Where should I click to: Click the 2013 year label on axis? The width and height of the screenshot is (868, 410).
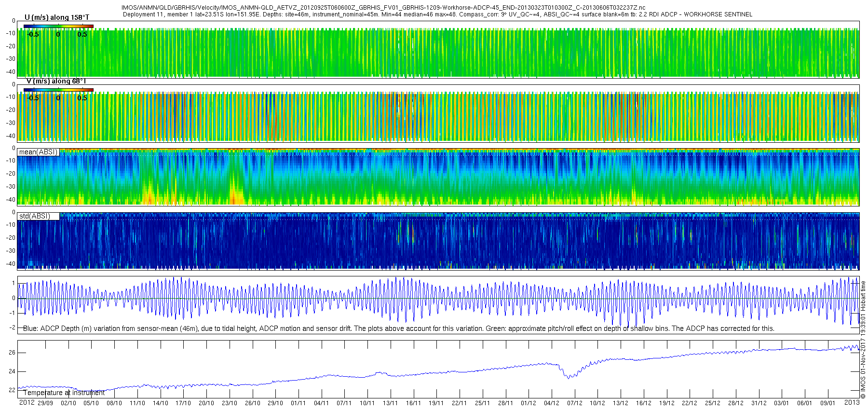tap(852, 402)
